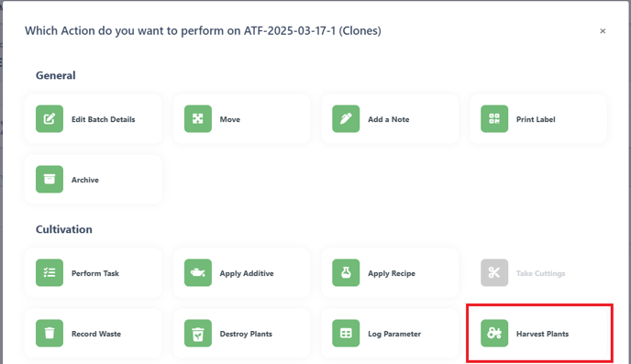631x364 pixels.
Task: Open the Apply Recipe flask icon
Action: [x=346, y=272]
